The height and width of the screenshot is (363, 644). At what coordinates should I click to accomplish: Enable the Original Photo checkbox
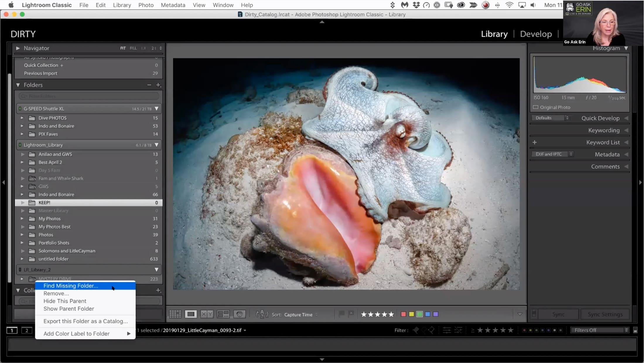click(x=536, y=107)
